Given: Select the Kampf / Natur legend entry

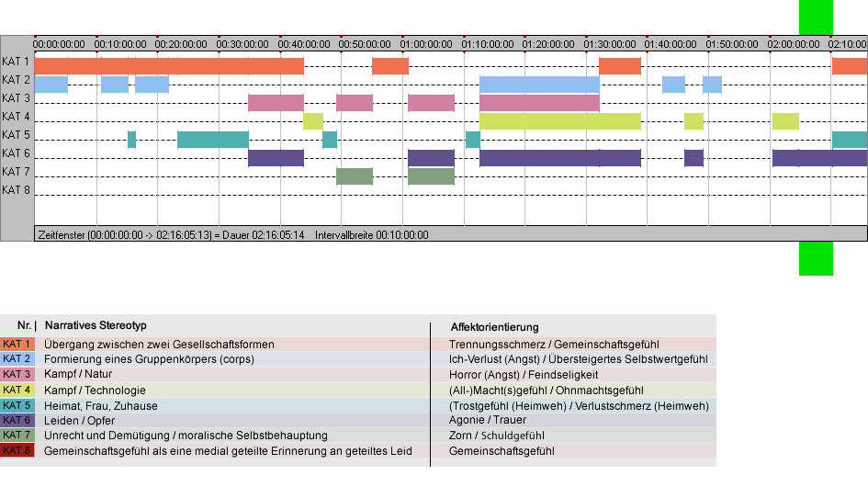Looking at the screenshot, I should click(78, 374).
